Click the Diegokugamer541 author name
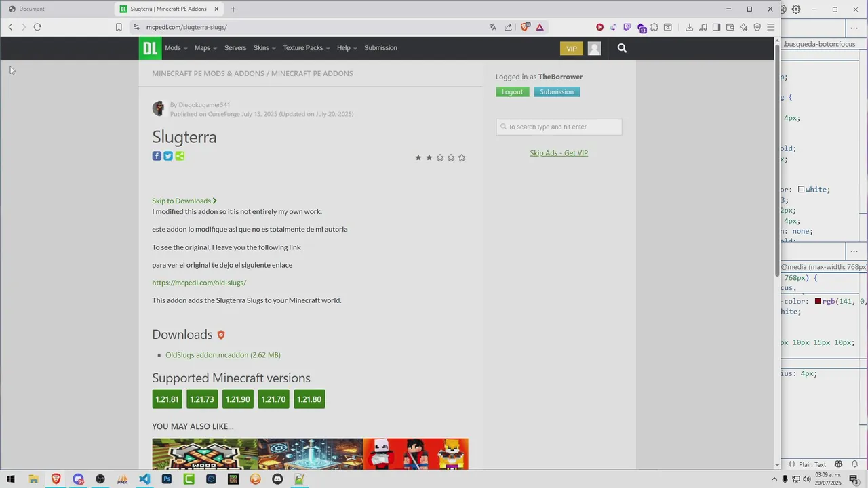868x488 pixels. pyautogui.click(x=204, y=105)
